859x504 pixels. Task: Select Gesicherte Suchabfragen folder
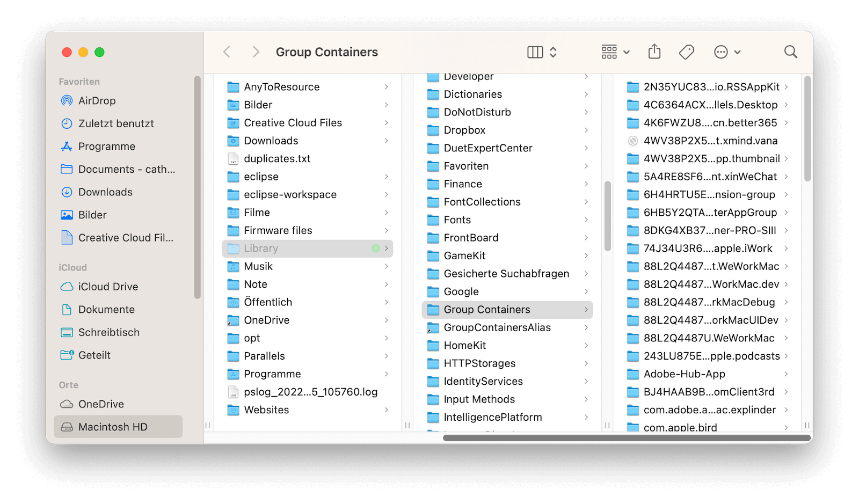pos(507,274)
